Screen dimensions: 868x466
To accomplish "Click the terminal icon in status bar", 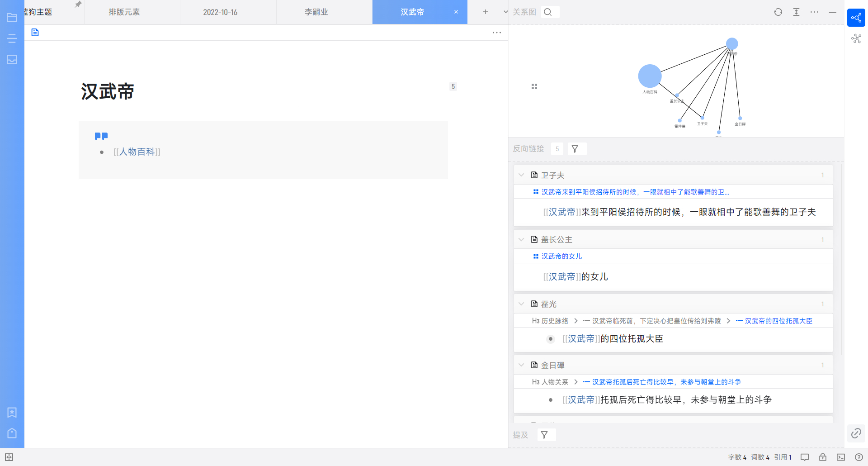I will (841, 457).
